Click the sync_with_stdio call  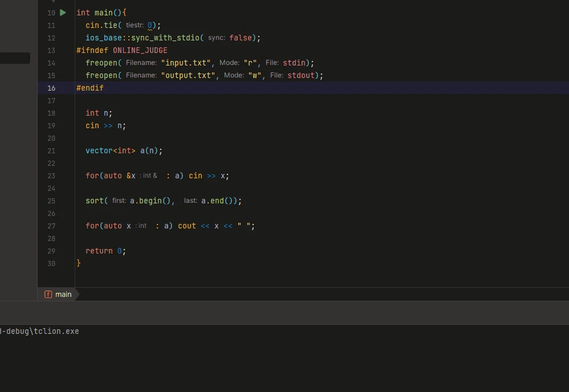(x=165, y=38)
